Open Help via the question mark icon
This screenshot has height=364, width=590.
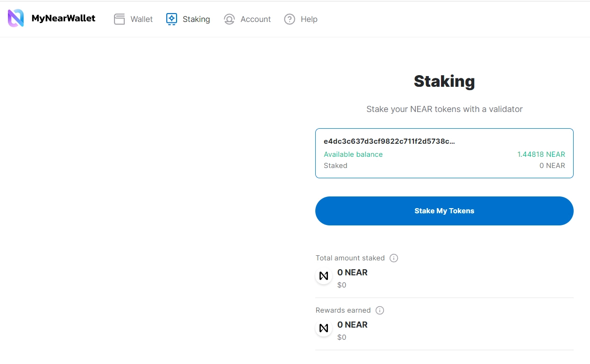click(289, 19)
